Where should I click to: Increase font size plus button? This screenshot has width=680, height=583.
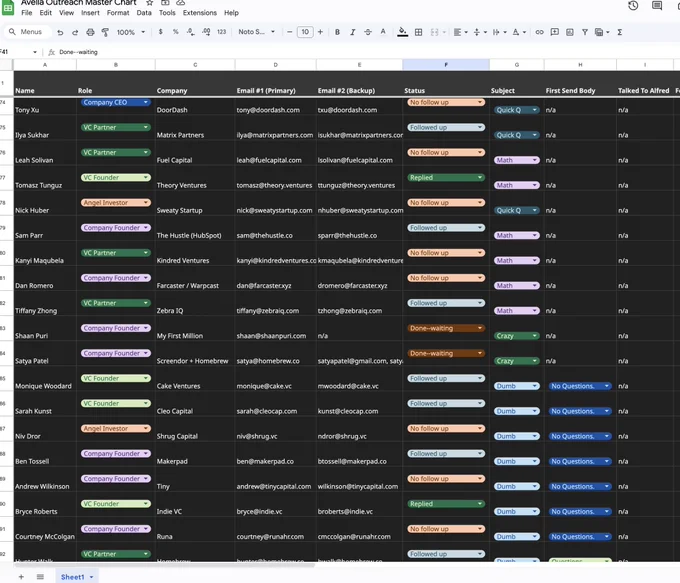[x=320, y=32]
